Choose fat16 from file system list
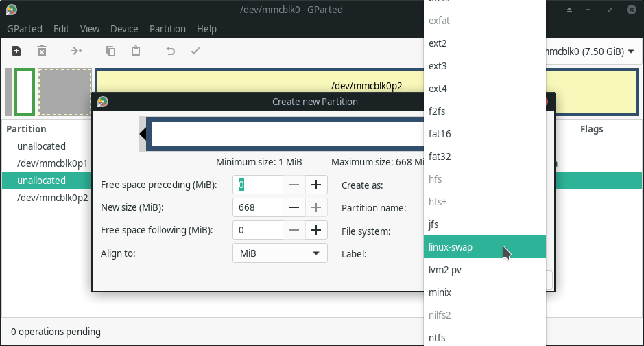The image size is (644, 346). point(485,134)
